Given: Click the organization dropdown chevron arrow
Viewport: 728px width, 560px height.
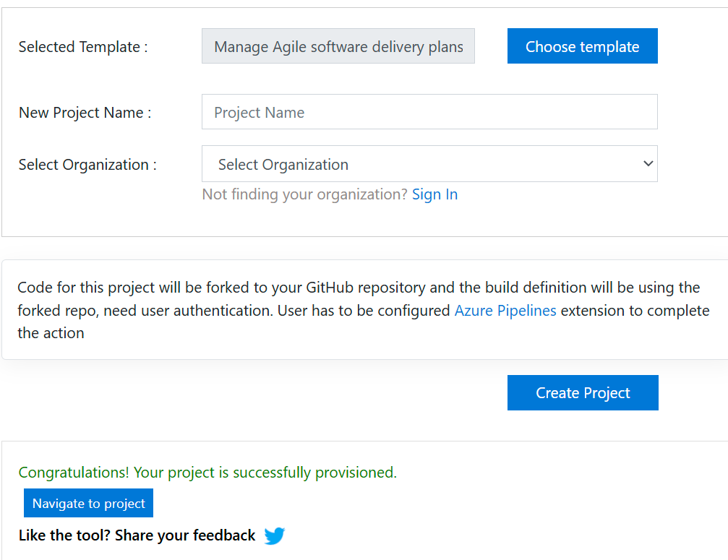Looking at the screenshot, I should click(x=648, y=163).
